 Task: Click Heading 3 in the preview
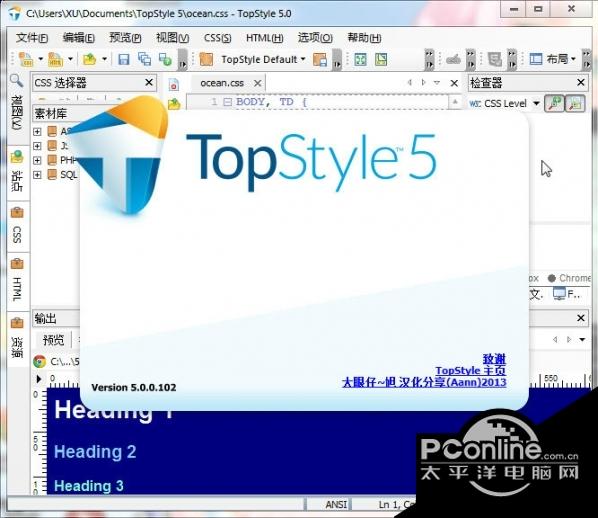point(89,486)
